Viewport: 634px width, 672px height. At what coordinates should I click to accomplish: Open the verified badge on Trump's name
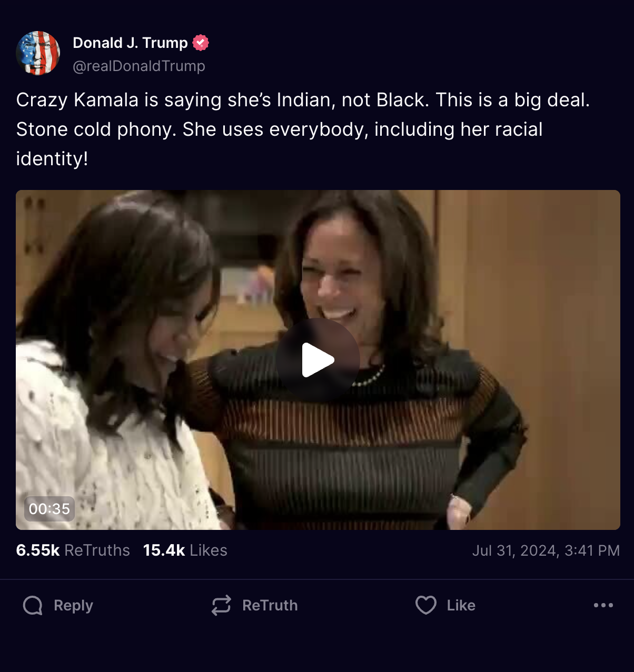pyautogui.click(x=201, y=42)
